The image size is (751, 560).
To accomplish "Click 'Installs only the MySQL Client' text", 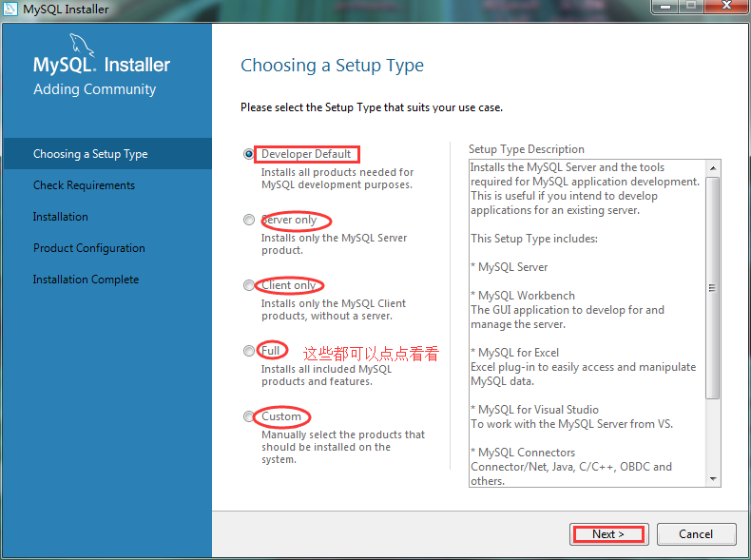I will coord(334,303).
